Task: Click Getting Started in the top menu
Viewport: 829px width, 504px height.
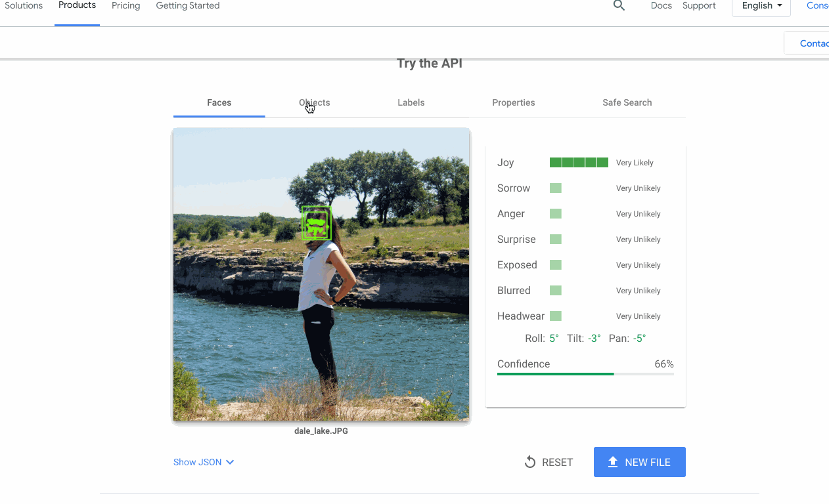Action: 187,5
